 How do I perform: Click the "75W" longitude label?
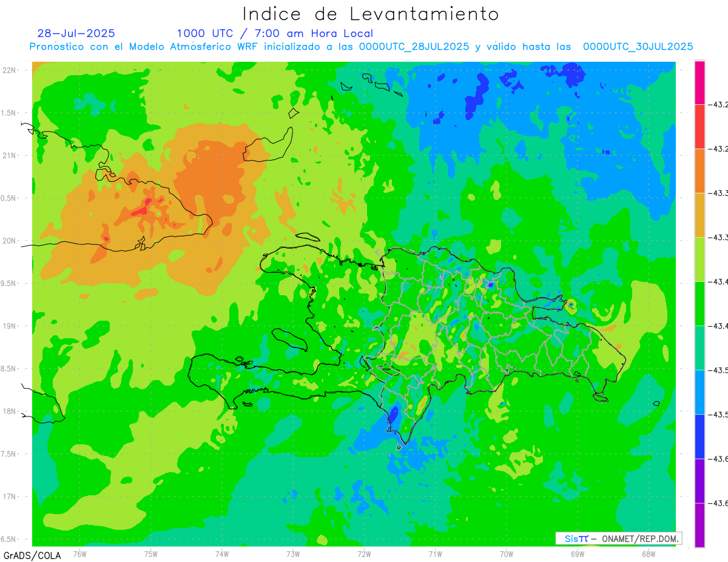coord(150,554)
